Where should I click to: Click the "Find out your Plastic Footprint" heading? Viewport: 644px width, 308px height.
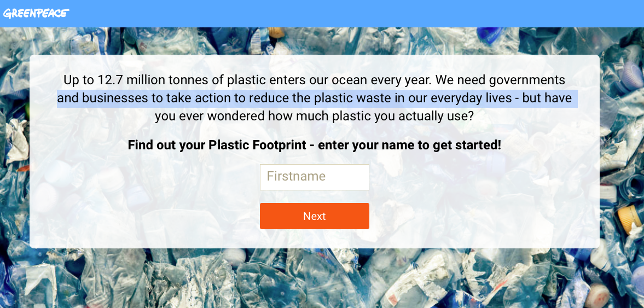click(314, 145)
